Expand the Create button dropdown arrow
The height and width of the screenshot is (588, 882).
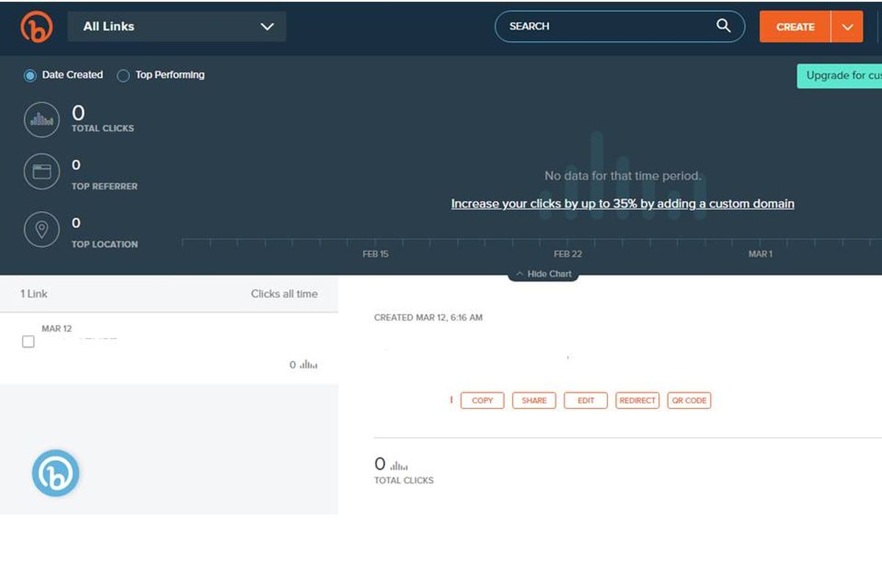847,27
